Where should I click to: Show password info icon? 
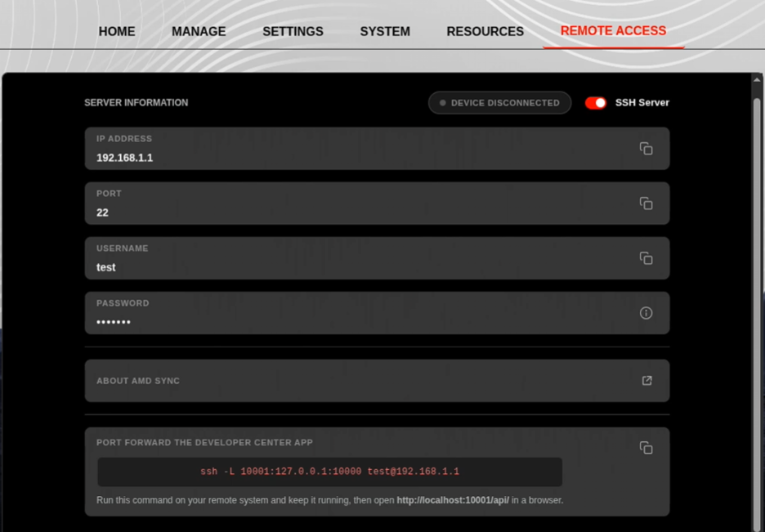click(646, 313)
